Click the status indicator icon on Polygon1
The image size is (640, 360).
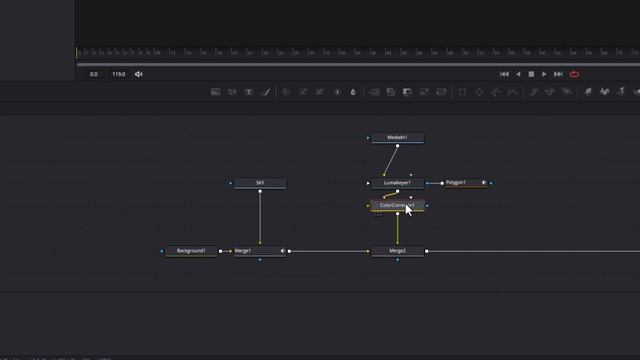click(484, 182)
